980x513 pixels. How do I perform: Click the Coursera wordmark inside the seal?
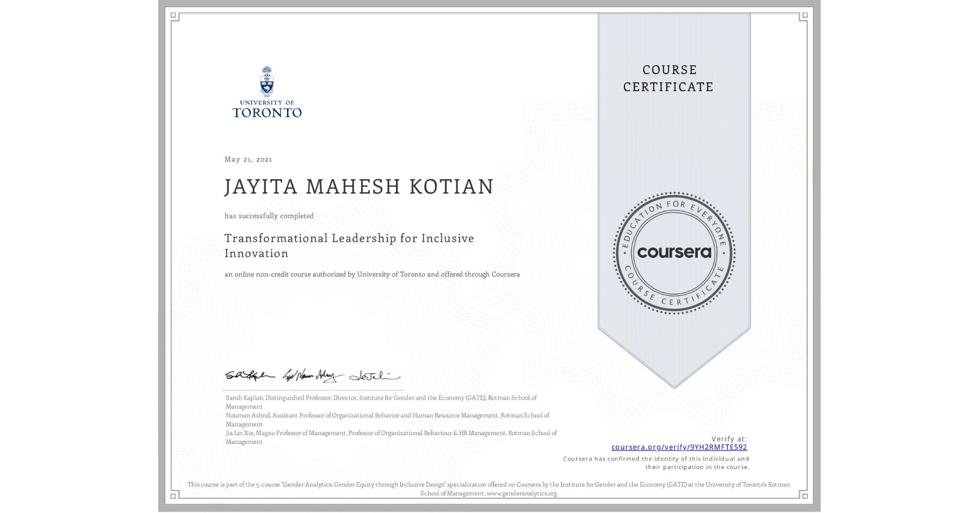[x=674, y=253]
